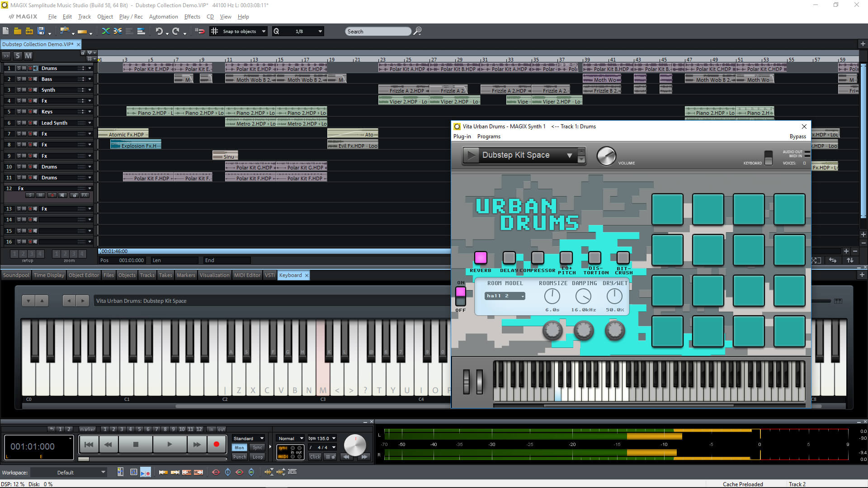
Task: Preview Dubstep Kit Space with plugin play button
Action: point(471,155)
